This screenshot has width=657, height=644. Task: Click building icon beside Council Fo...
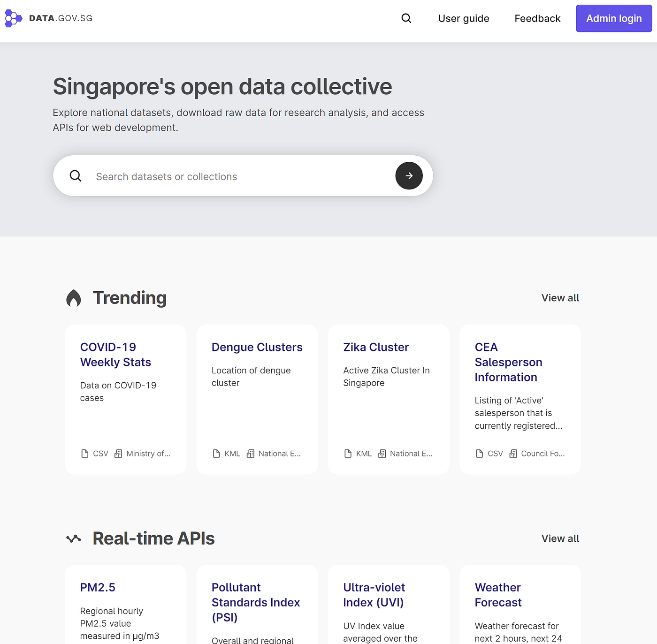point(513,454)
